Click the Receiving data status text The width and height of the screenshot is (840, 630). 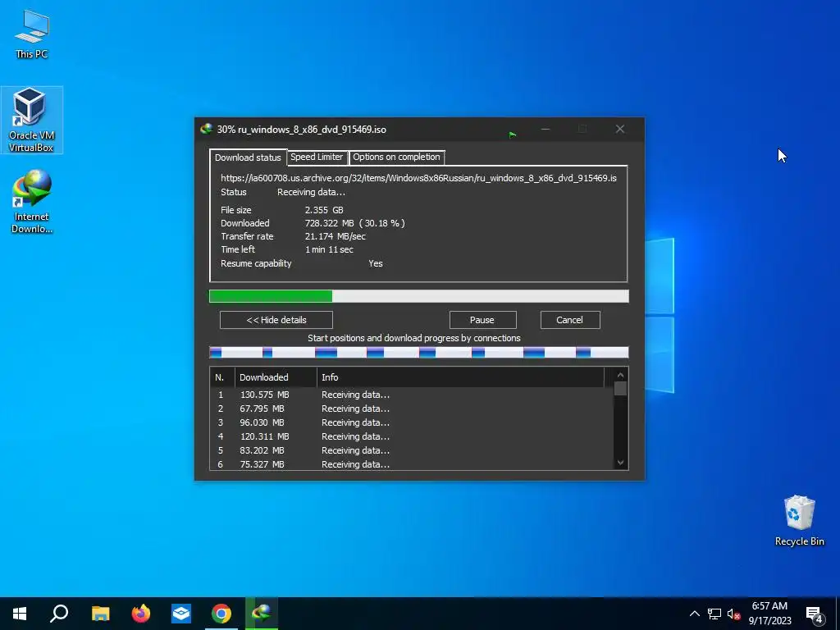(x=311, y=192)
